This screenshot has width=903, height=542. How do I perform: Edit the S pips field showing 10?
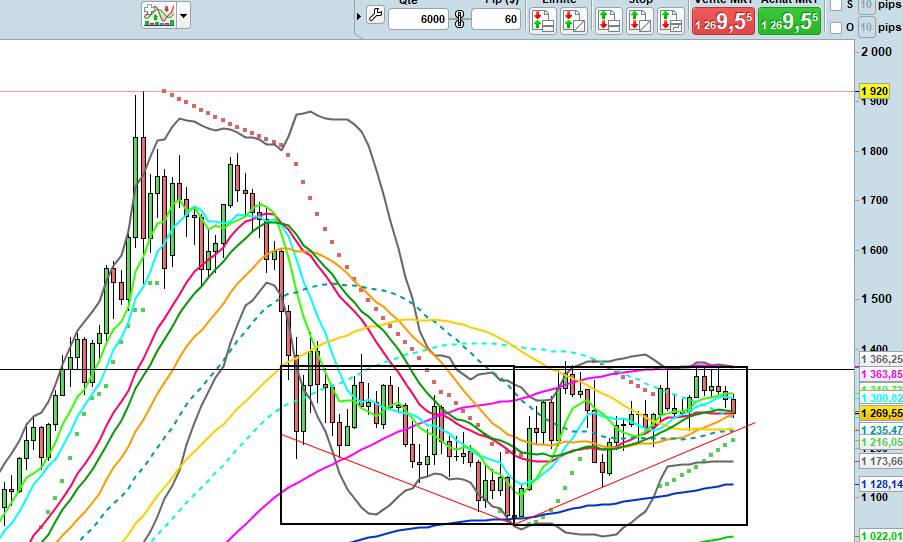866,5
